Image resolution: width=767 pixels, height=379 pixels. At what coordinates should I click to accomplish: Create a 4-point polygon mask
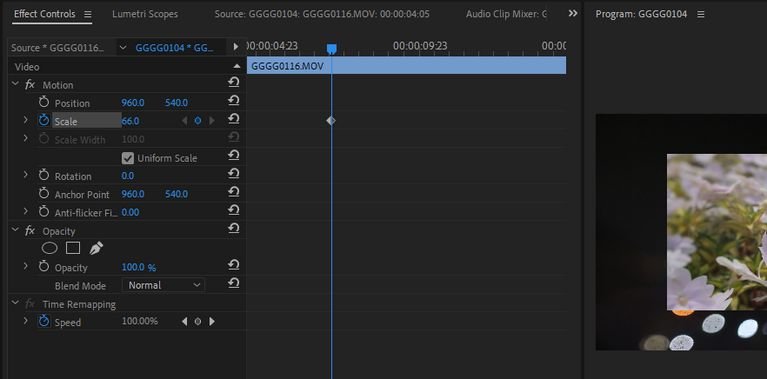point(73,248)
